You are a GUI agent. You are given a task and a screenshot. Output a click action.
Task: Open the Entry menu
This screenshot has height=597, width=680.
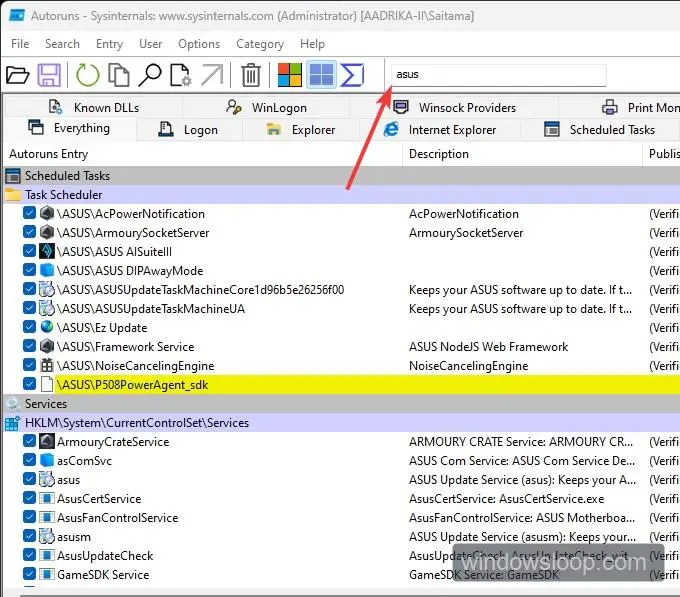coord(109,44)
